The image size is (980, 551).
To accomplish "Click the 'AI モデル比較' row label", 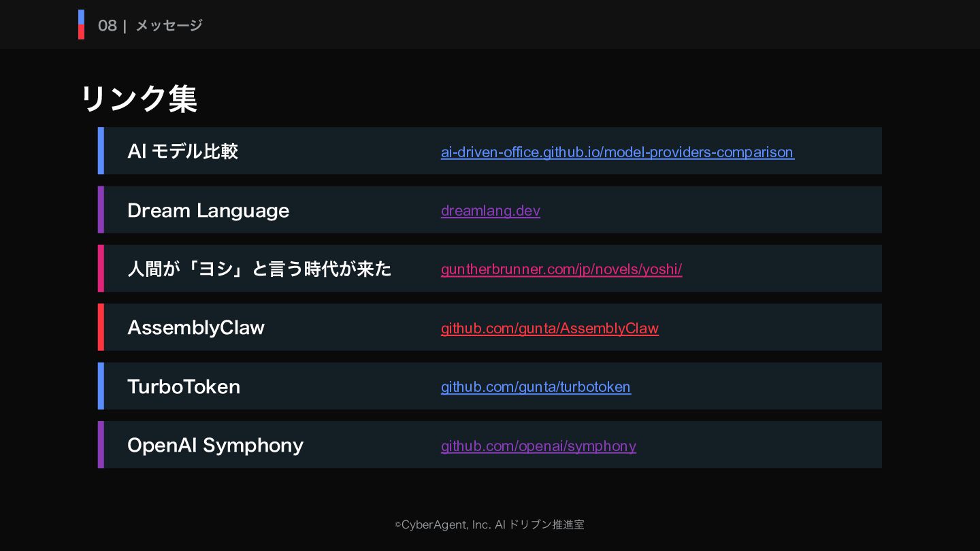I will [x=182, y=151].
